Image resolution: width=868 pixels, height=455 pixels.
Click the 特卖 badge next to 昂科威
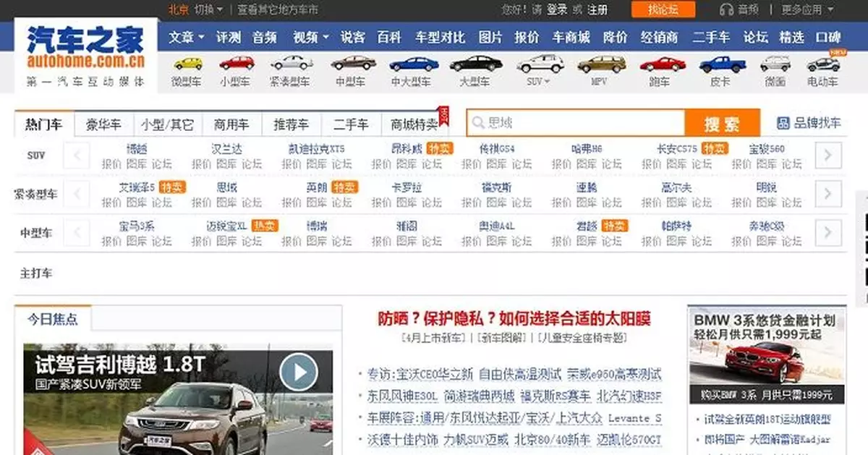439,148
